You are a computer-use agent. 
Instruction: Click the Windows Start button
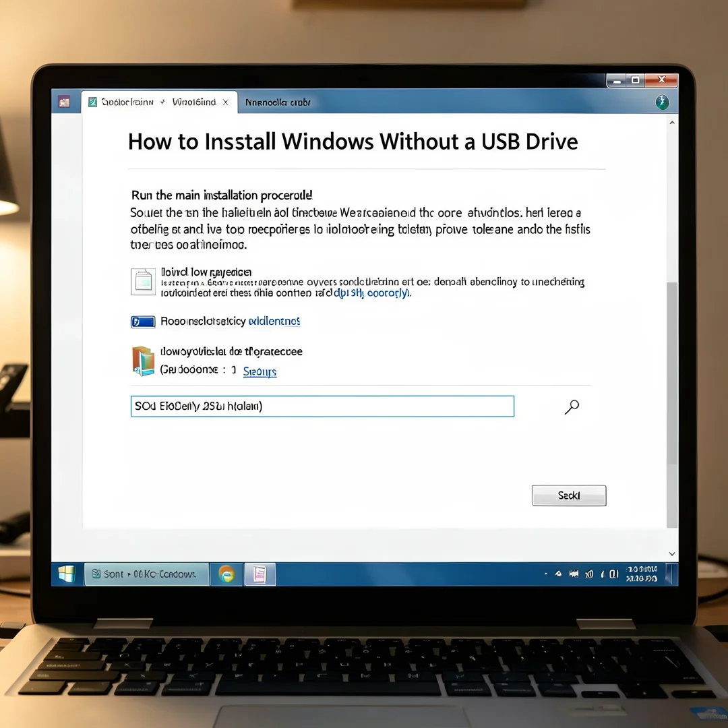pyautogui.click(x=67, y=574)
